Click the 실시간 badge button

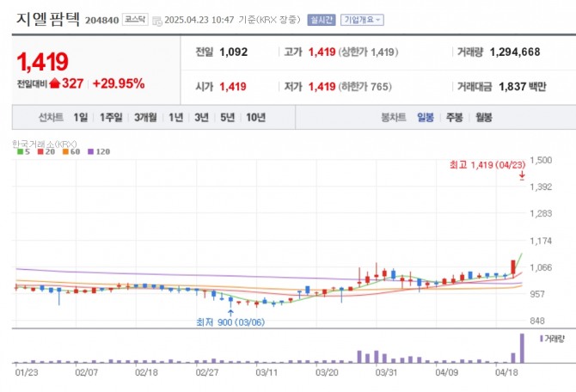click(x=322, y=20)
